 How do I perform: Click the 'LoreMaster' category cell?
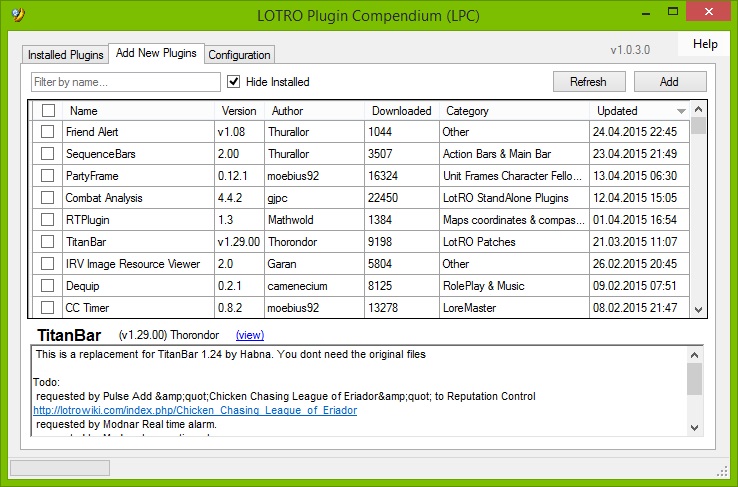pyautogui.click(x=514, y=308)
